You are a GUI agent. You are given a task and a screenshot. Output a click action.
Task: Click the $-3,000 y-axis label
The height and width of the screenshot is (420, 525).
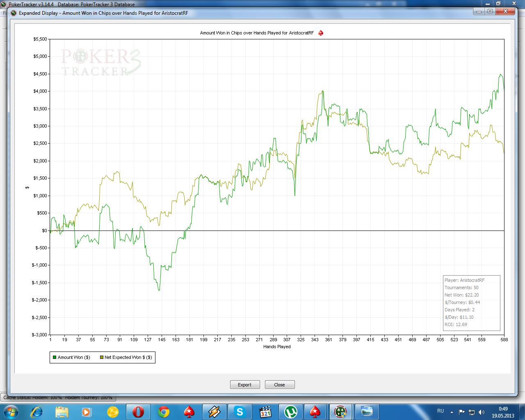(39, 335)
